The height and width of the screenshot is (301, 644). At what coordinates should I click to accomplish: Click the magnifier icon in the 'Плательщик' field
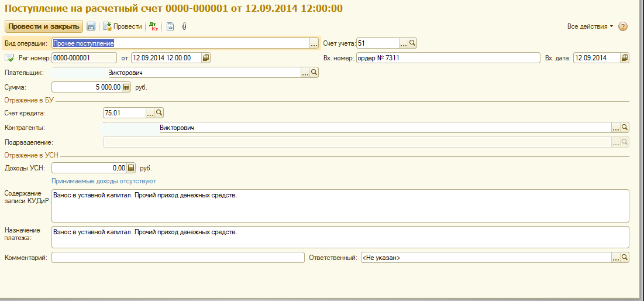click(x=314, y=73)
